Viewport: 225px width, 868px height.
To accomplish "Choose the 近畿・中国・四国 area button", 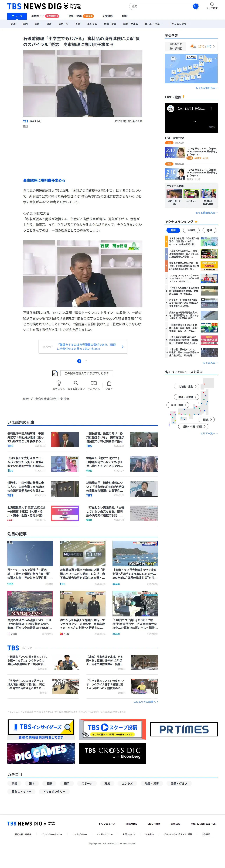I will point(193,426).
